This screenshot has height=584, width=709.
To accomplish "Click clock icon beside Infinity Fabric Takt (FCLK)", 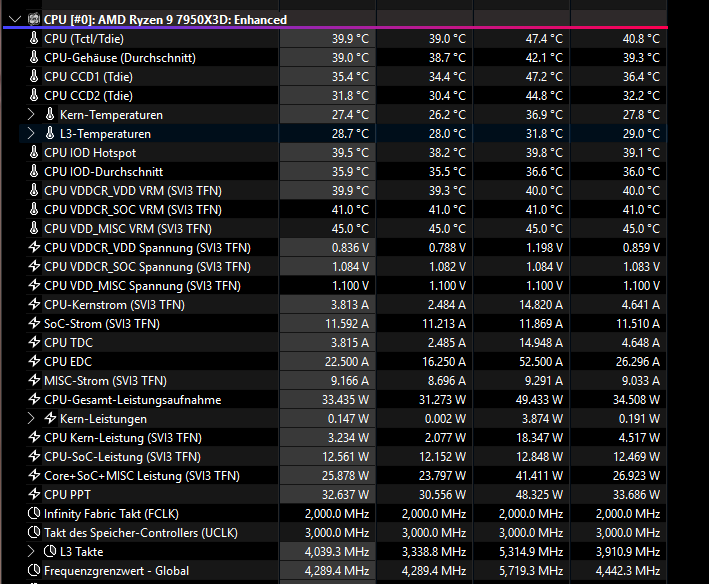I will [x=34, y=513].
